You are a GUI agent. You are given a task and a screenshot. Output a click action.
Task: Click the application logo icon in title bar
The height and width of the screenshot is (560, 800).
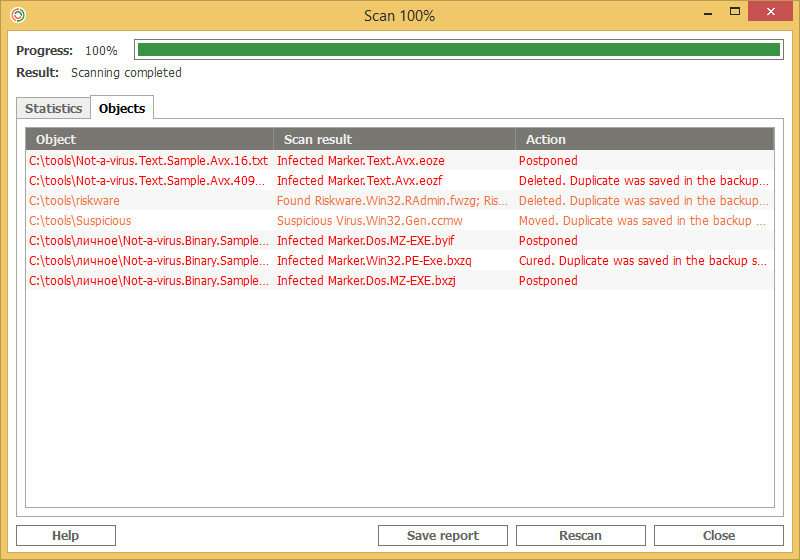[x=18, y=15]
